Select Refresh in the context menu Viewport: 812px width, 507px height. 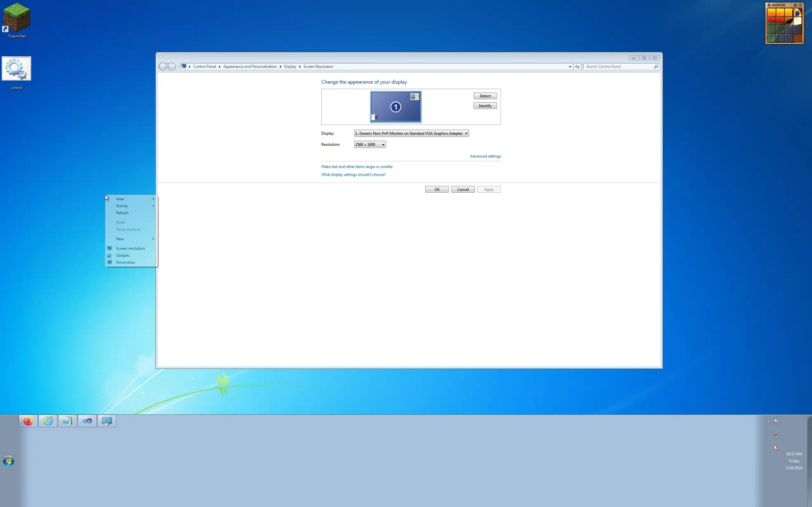pyautogui.click(x=122, y=213)
